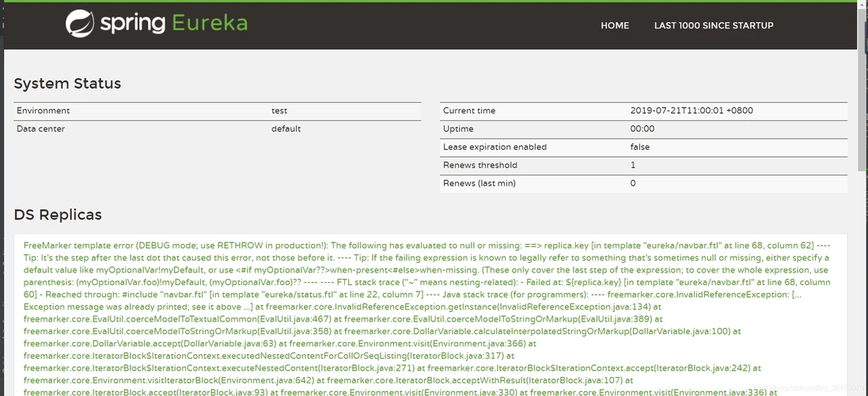
Task: Open LAST 1000 SINCE STARTUP page
Action: pyautogui.click(x=714, y=25)
